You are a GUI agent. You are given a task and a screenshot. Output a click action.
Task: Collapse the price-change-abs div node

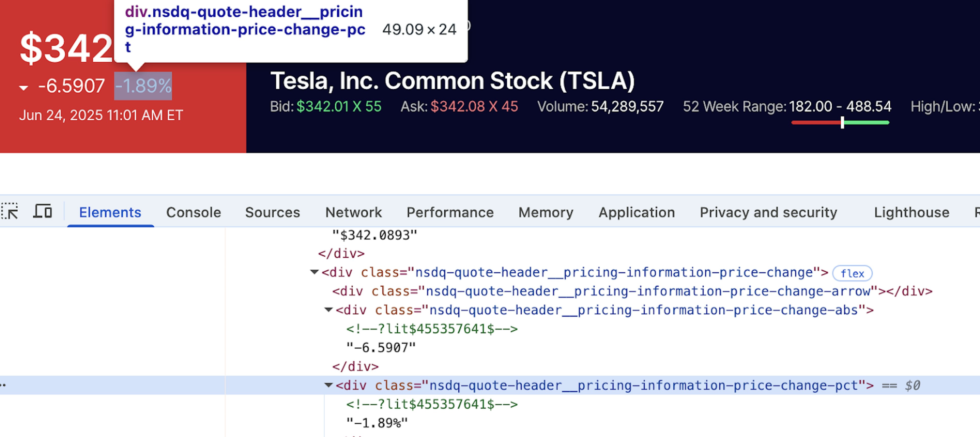tap(329, 310)
